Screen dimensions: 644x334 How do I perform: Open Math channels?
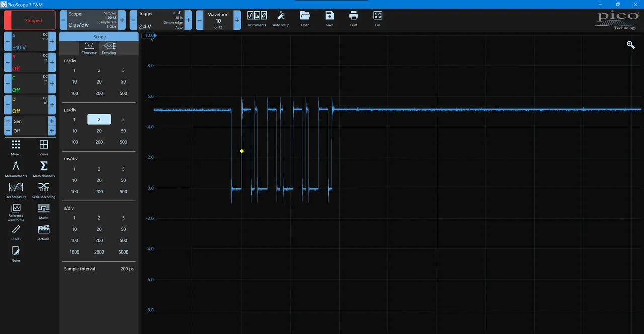tap(44, 169)
